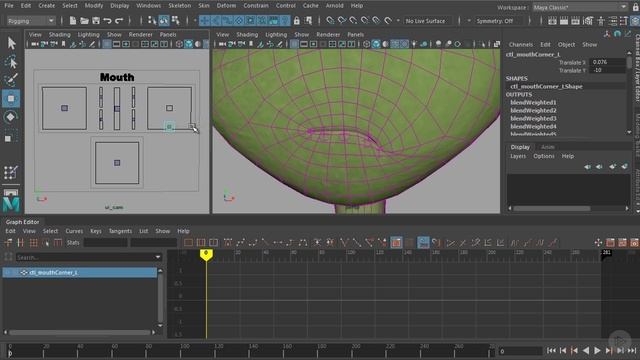Click the Maya logo at toolbox bottom
Viewport: 640px width, 360px height.
11,203
